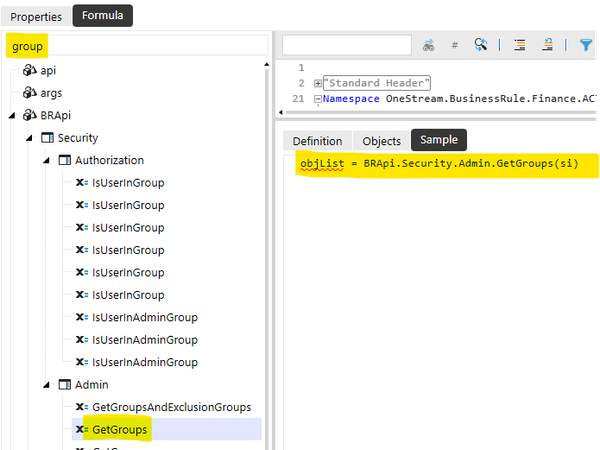This screenshot has height=450, width=600.
Task: Select GetGroupsAndExclusionGroups in the tree
Action: click(x=171, y=407)
